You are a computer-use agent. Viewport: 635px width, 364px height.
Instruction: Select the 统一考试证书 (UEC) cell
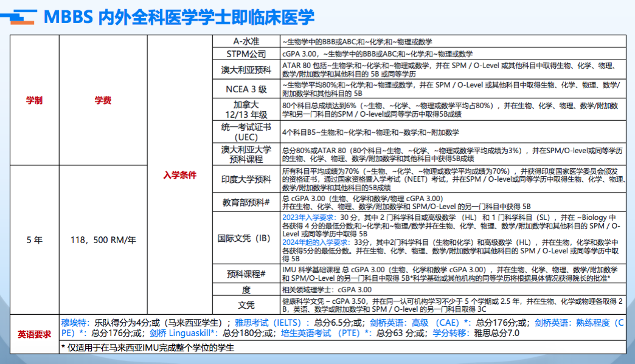(x=246, y=132)
